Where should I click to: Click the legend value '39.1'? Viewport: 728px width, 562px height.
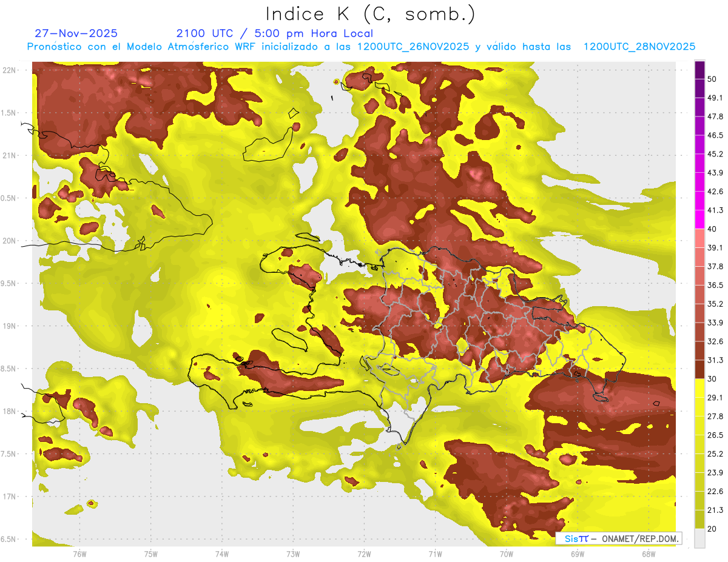pyautogui.click(x=715, y=248)
